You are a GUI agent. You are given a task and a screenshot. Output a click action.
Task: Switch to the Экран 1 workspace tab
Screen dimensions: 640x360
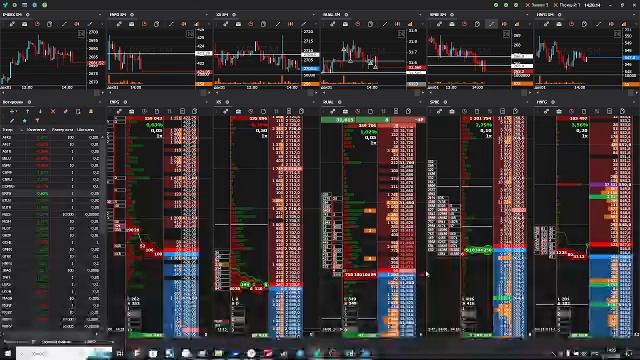click(x=538, y=5)
